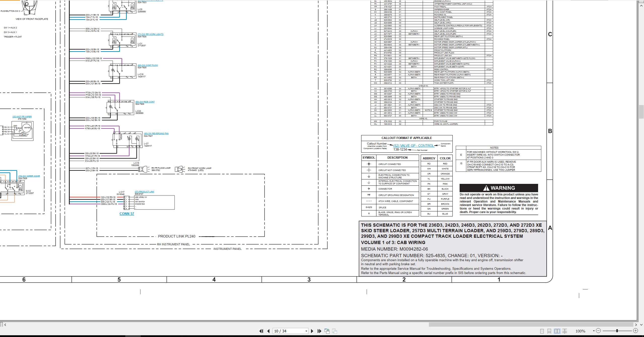Open the (37) PRODUCT LINK link

144,192
